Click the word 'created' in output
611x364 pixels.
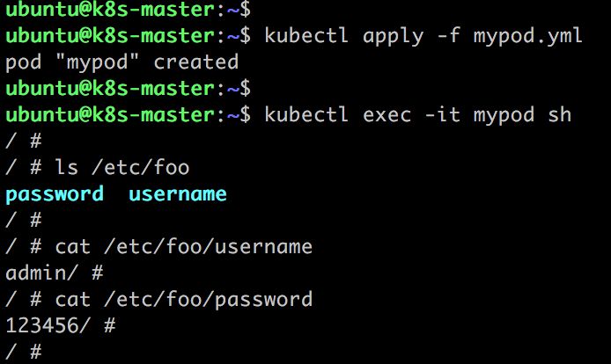coord(196,62)
